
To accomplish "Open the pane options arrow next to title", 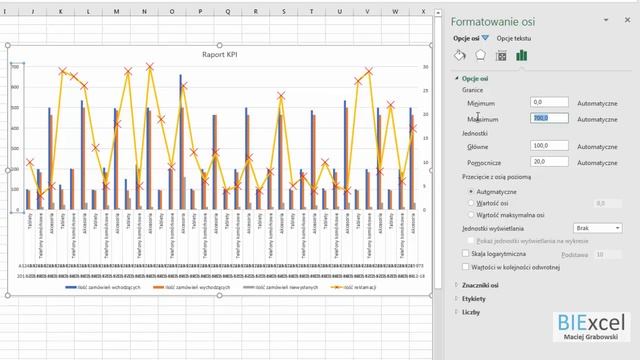I will (606, 20).
